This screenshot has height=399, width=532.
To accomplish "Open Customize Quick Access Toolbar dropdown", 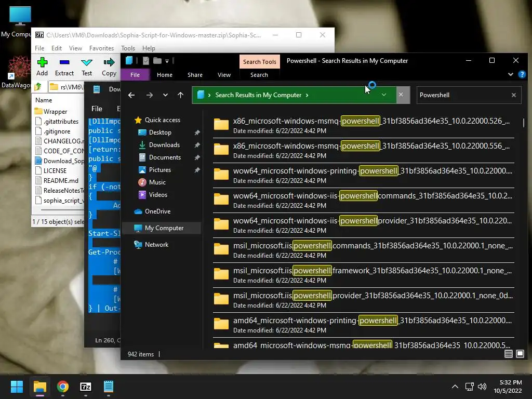I will point(167,61).
